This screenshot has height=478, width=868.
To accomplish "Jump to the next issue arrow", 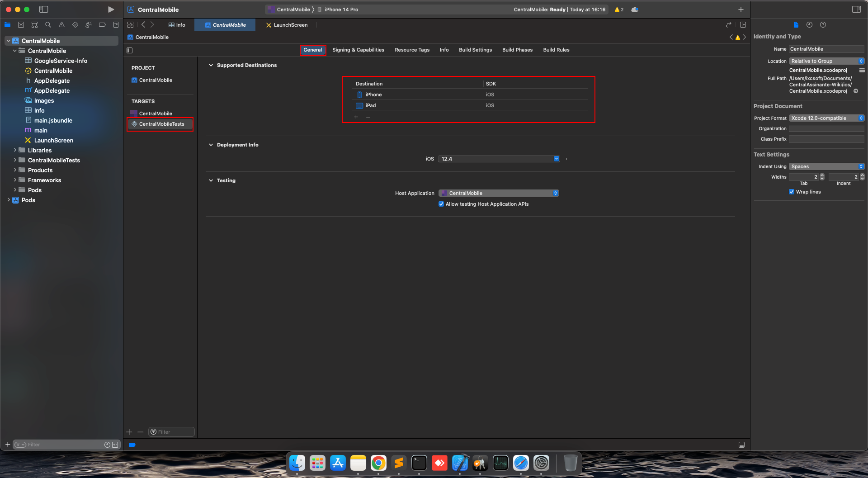I will pos(744,37).
